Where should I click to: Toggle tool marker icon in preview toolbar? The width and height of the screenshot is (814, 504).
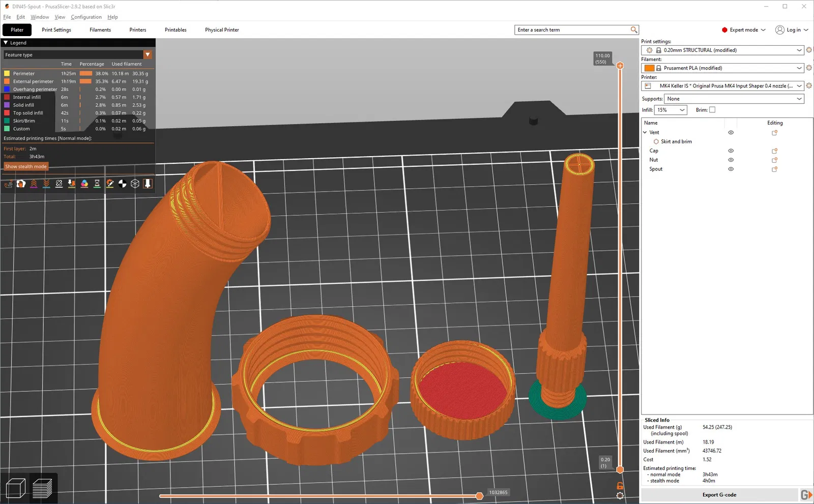[x=148, y=184]
